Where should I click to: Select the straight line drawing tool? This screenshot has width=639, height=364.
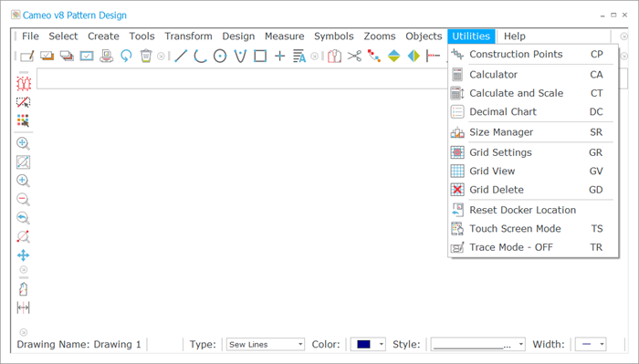click(x=181, y=56)
